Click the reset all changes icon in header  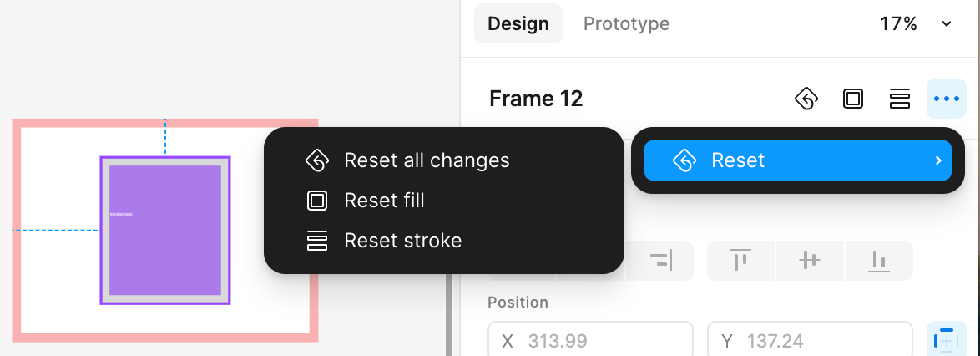tap(806, 99)
